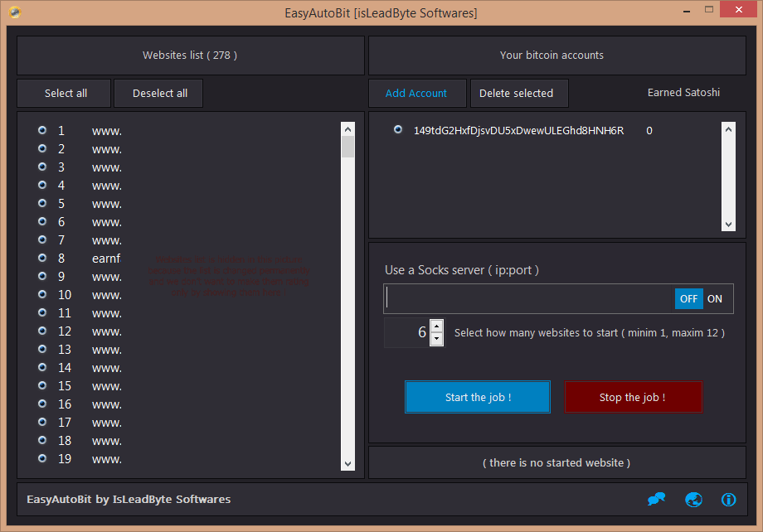Viewport: 763px width, 532px height.
Task: Click the 'earnf' entry in row 8
Action: click(x=106, y=259)
